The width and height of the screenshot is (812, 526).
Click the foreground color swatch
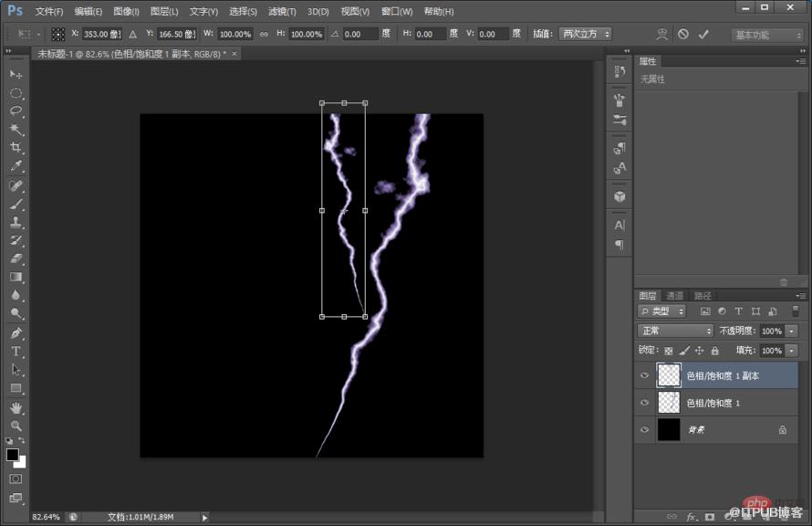(13, 455)
